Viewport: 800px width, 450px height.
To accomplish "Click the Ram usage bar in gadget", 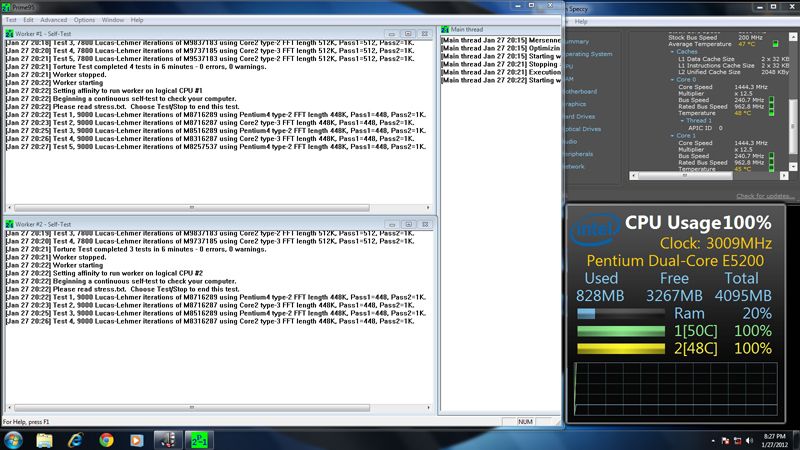I will (x=621, y=313).
